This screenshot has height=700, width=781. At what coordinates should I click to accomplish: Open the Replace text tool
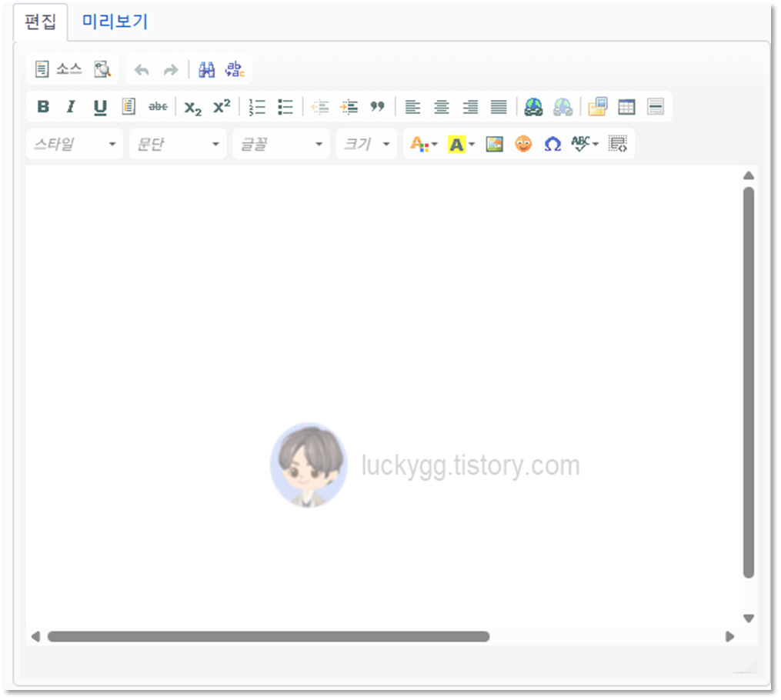click(235, 69)
